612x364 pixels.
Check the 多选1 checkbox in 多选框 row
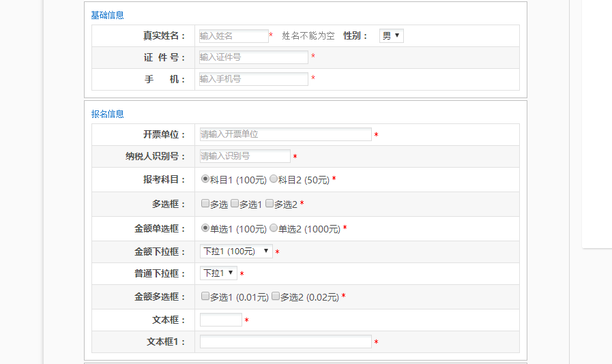point(235,203)
